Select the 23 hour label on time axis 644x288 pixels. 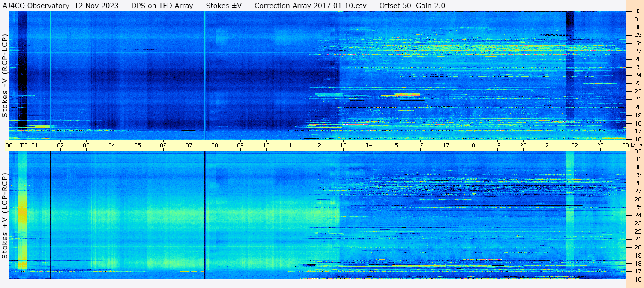click(600, 145)
